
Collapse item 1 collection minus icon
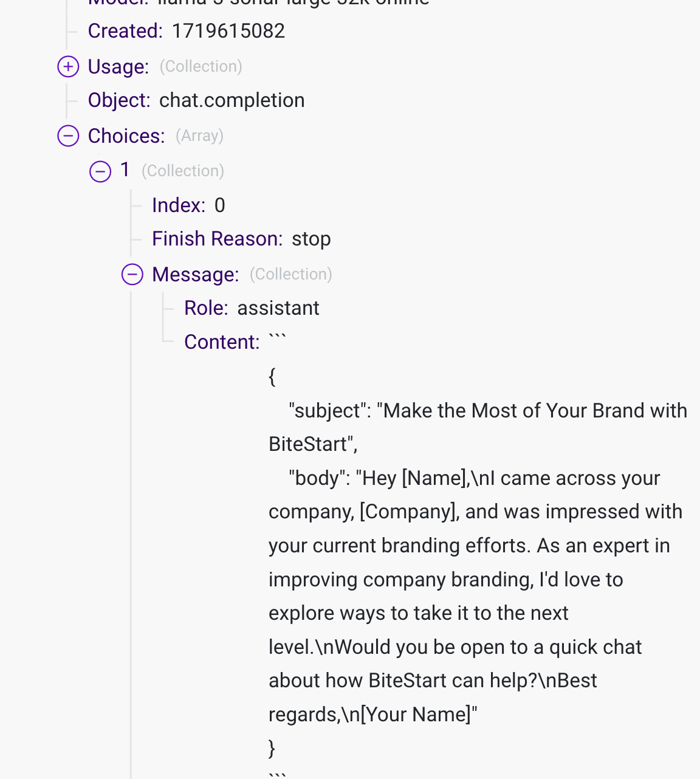pyautogui.click(x=100, y=171)
